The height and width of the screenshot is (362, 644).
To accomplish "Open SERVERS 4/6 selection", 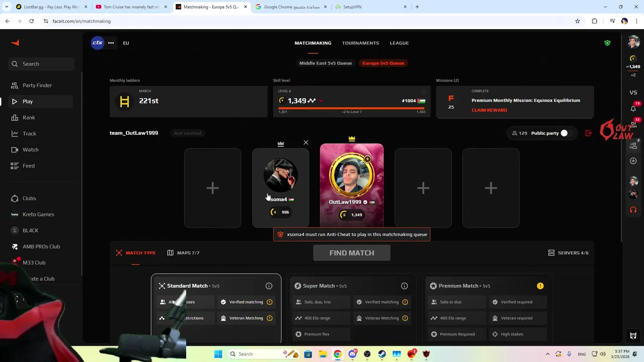I will point(568,253).
